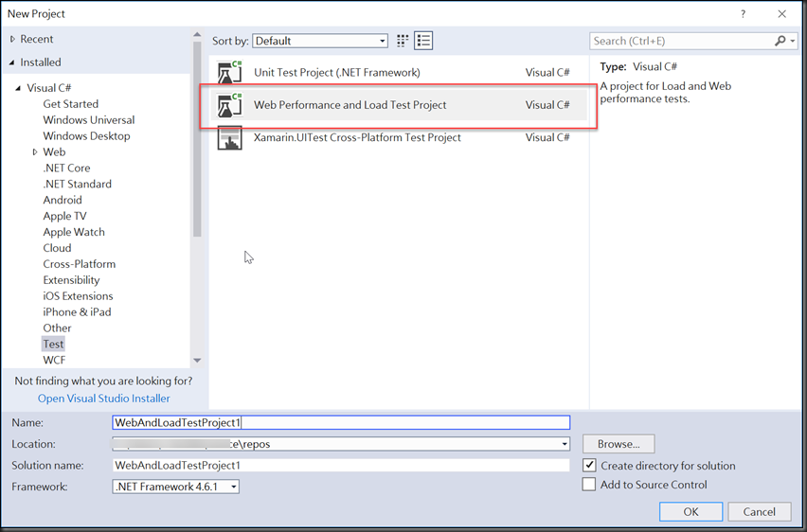Select Unit Test Project (.NET Framework) template
807x532 pixels.
(x=399, y=73)
